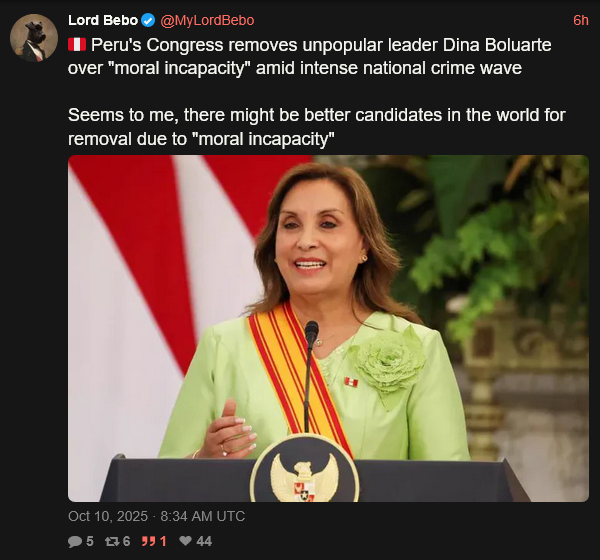Click the heart like icon
The image size is (600, 560).
pyautogui.click(x=185, y=541)
